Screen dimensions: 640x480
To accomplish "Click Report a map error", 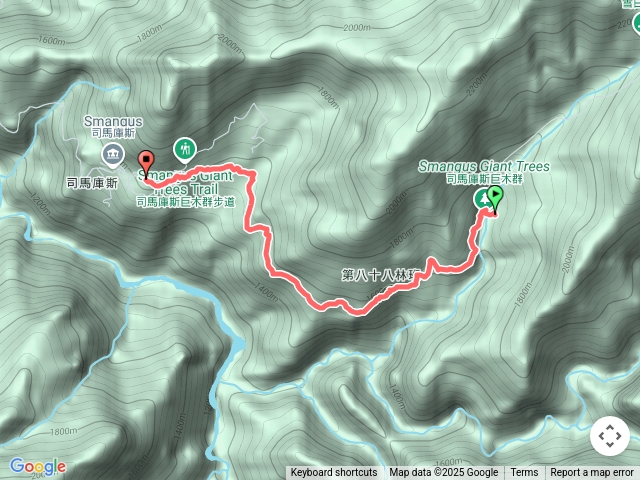I will click(591, 473).
